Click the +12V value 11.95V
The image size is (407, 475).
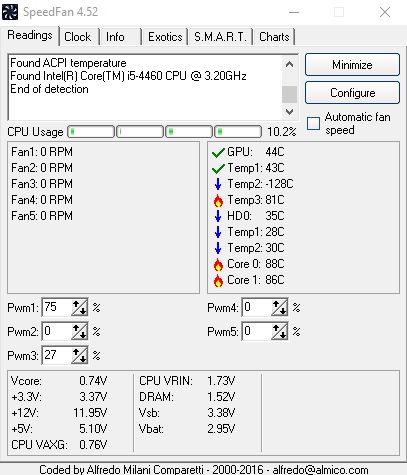90,413
